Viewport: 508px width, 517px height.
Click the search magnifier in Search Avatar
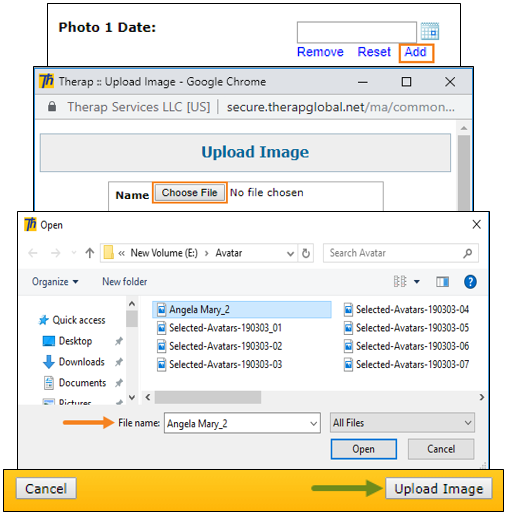pyautogui.click(x=468, y=253)
